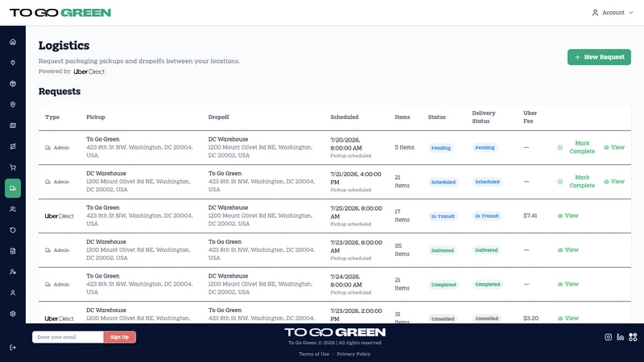Click the circular history arrow sidebar icon
This screenshot has width=644, height=362.
coord(13,230)
